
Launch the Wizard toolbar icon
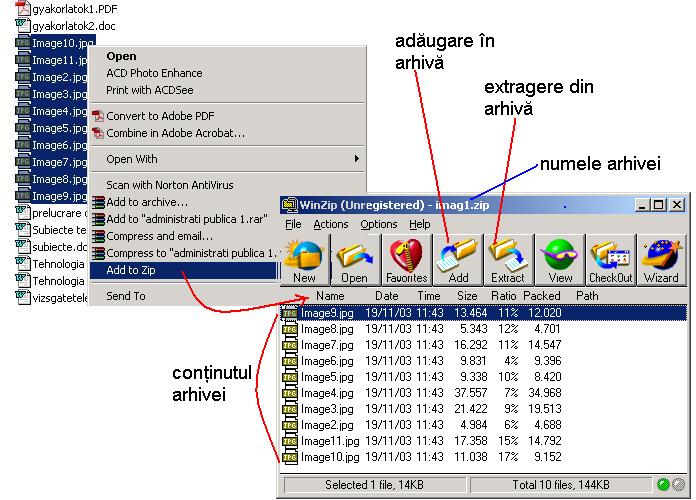coord(660,260)
